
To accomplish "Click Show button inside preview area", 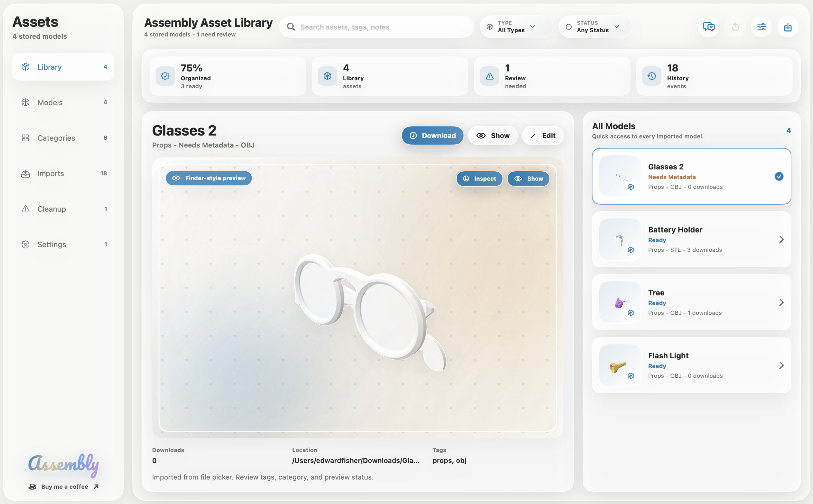I will pos(528,178).
